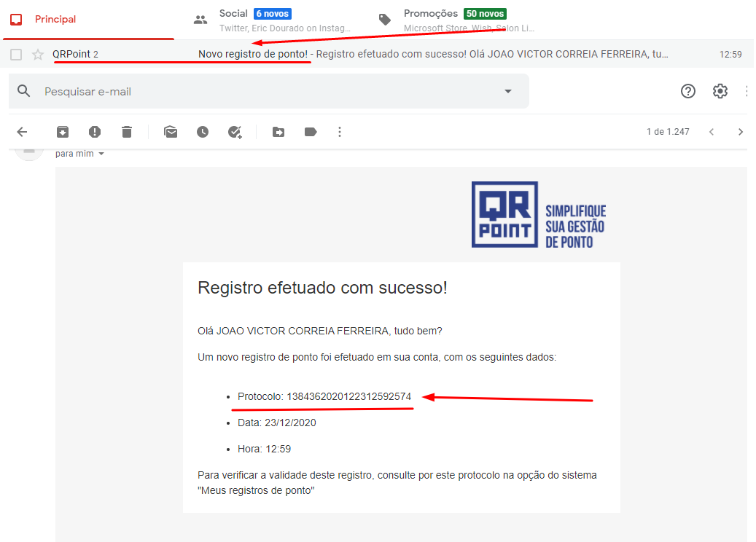Open the three-dot More options menu
Image resolution: width=756 pixels, height=542 pixels.
(x=340, y=132)
